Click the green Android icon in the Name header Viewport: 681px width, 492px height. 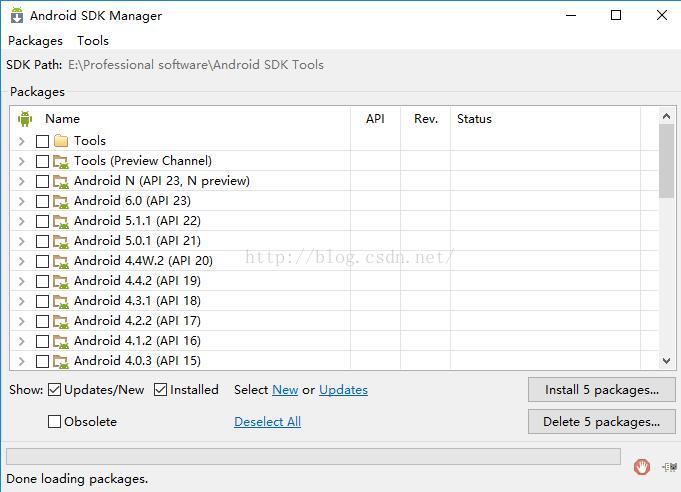click(25, 119)
